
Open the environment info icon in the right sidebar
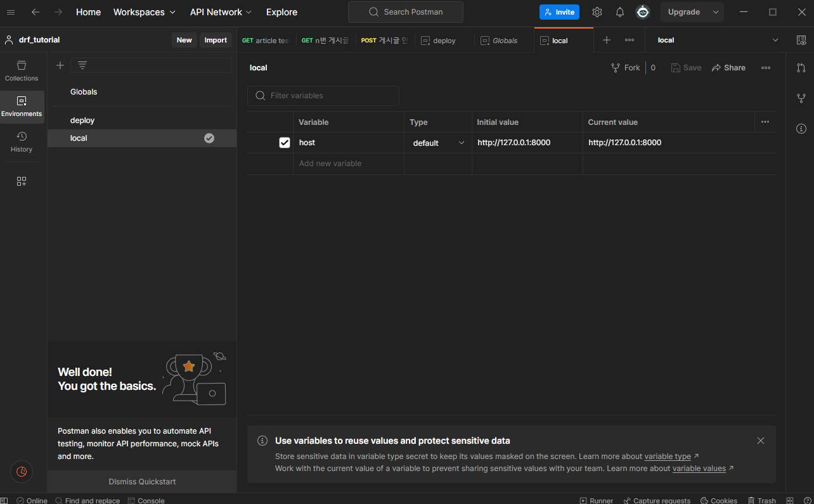click(x=801, y=129)
